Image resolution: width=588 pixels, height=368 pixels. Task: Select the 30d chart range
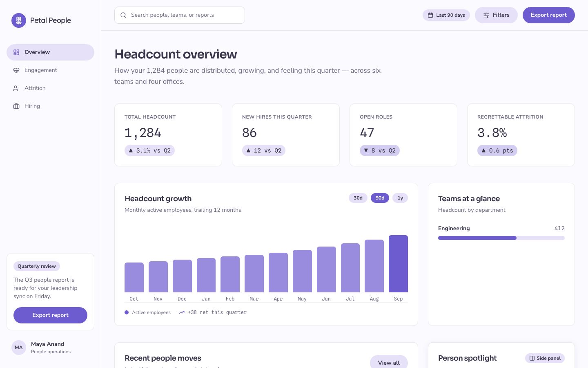point(358,198)
